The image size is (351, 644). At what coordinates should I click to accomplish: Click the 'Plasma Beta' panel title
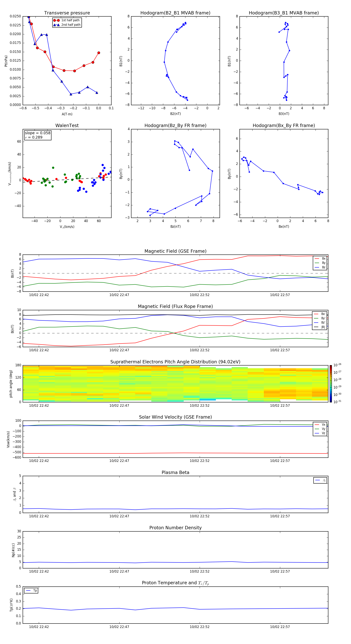[x=175, y=472]
